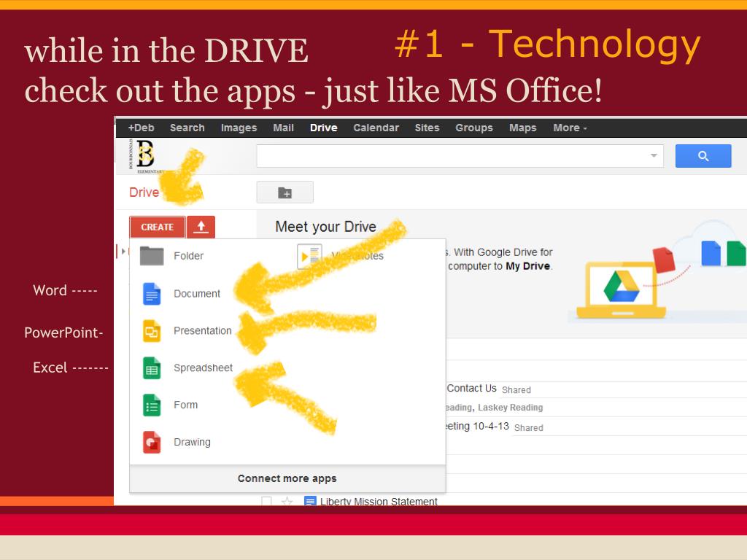Tick checkbox for Liberty Mission Statement
Viewport: 747px width, 560px height.
pos(266,501)
